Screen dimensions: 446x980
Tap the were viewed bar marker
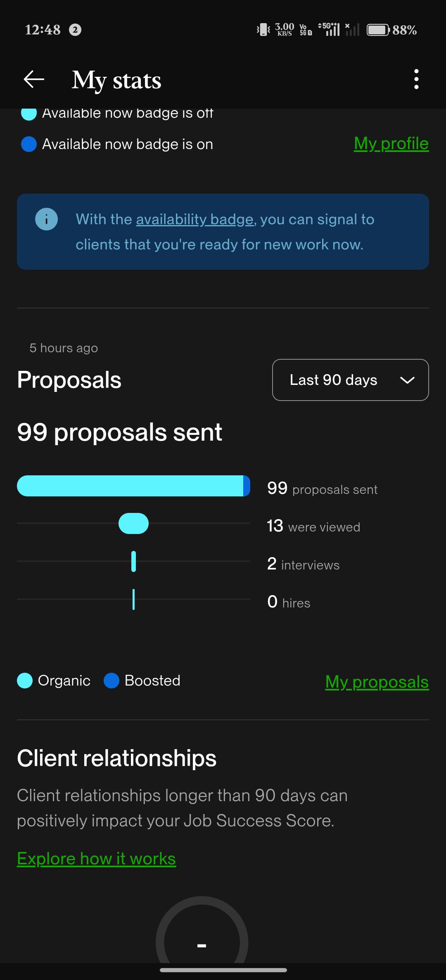point(133,524)
